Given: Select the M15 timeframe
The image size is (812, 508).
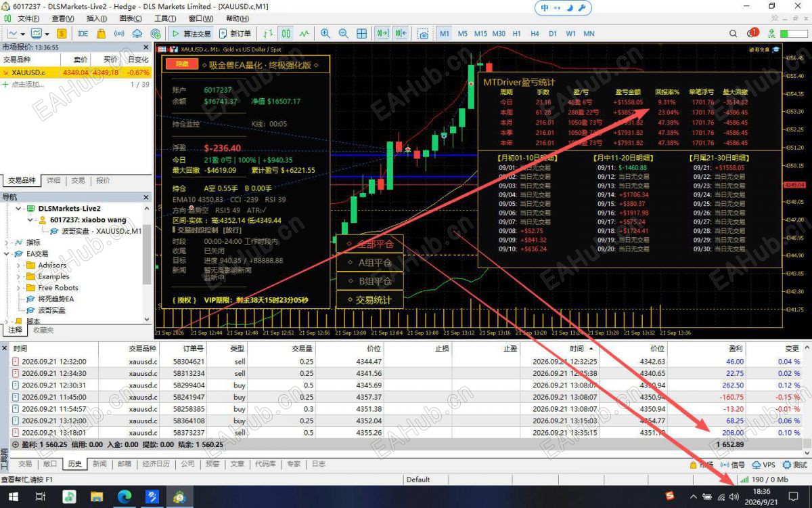Looking at the screenshot, I should tap(480, 33).
